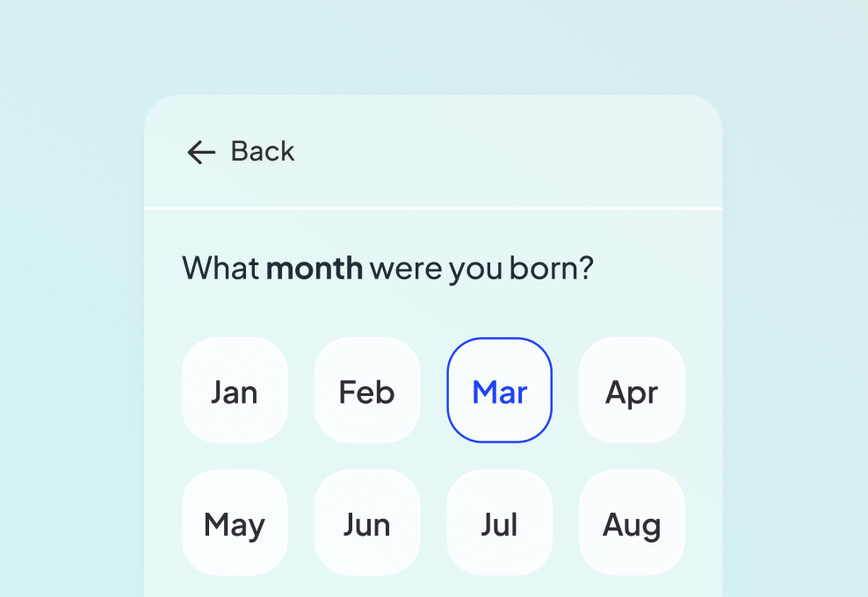Viewport: 868px width, 597px height.
Task: Click the Back text label
Action: [262, 152]
